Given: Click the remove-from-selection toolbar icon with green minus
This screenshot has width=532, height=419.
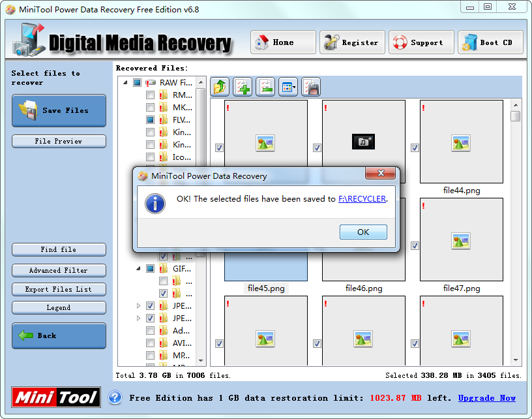Looking at the screenshot, I should (265, 87).
